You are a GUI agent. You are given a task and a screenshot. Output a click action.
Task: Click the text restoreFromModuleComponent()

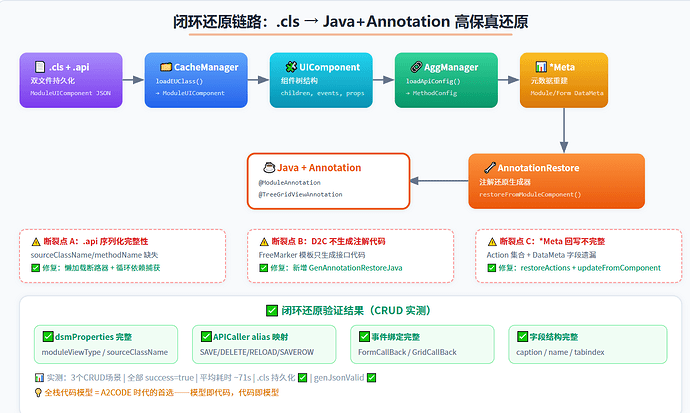coord(530,194)
